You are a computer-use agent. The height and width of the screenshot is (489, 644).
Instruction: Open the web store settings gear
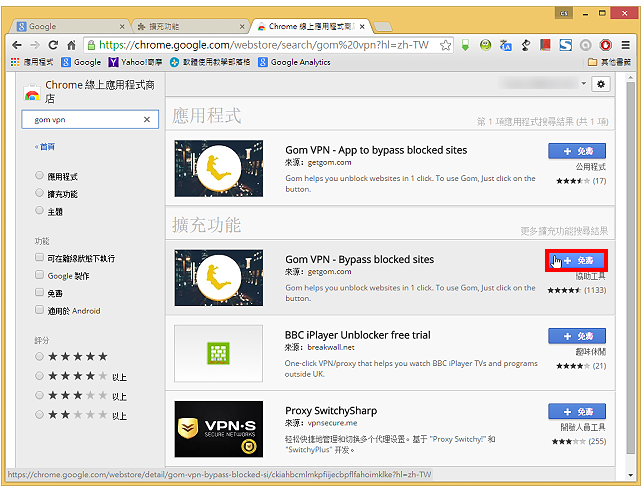point(601,84)
